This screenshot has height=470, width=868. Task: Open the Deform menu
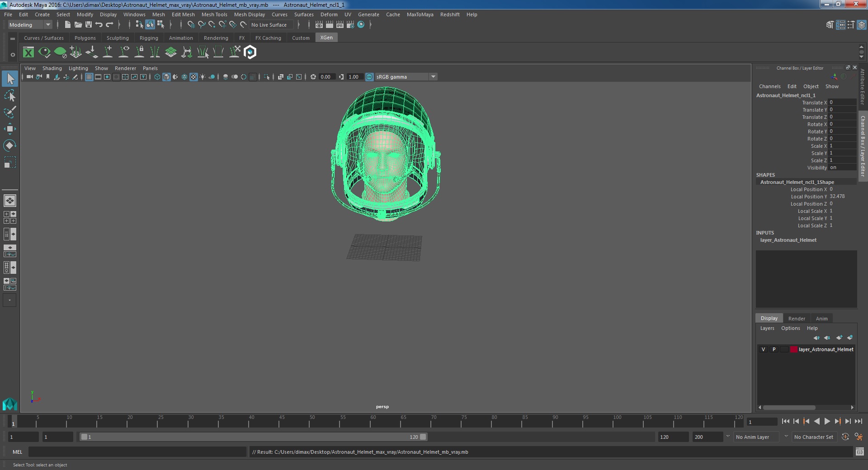tap(329, 14)
